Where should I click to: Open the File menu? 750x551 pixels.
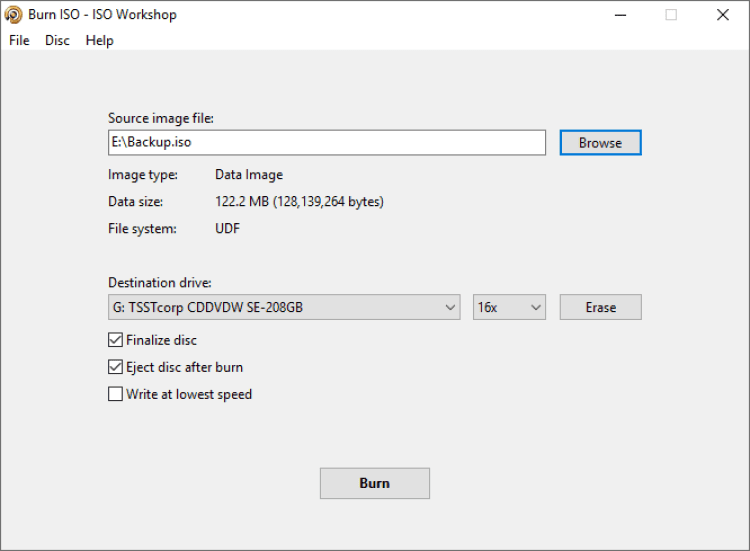pos(19,40)
